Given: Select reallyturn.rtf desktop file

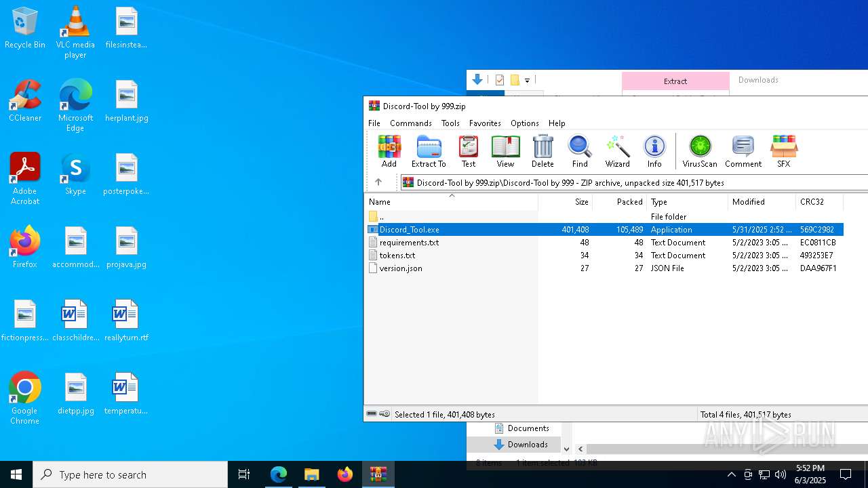Looking at the screenshot, I should click(126, 321).
